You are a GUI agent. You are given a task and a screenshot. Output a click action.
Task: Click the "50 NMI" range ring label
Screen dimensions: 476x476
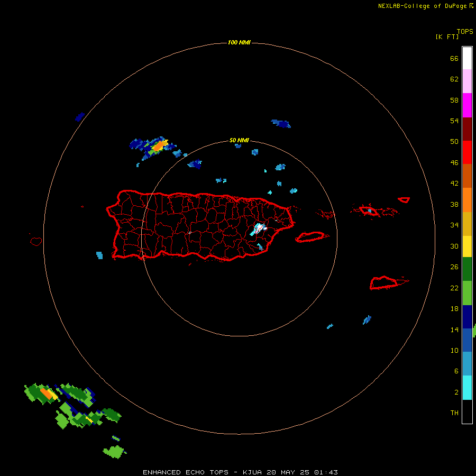pos(239,140)
